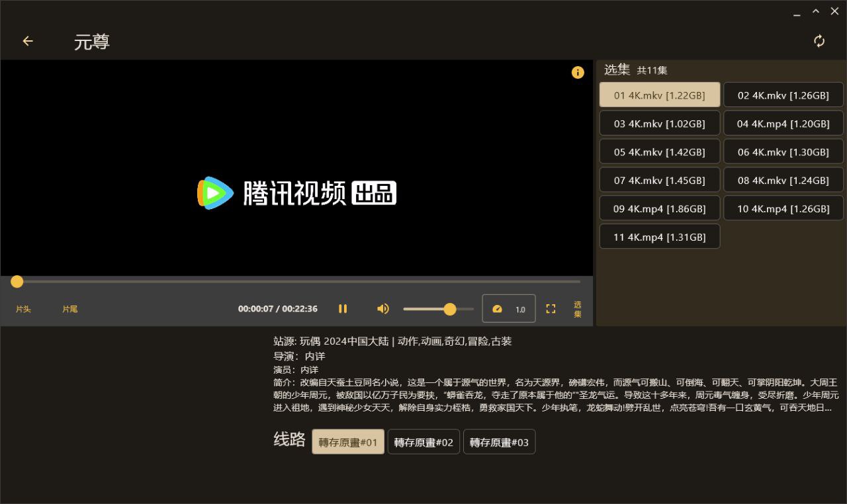Seek on the video progress bar

pyautogui.click(x=296, y=282)
